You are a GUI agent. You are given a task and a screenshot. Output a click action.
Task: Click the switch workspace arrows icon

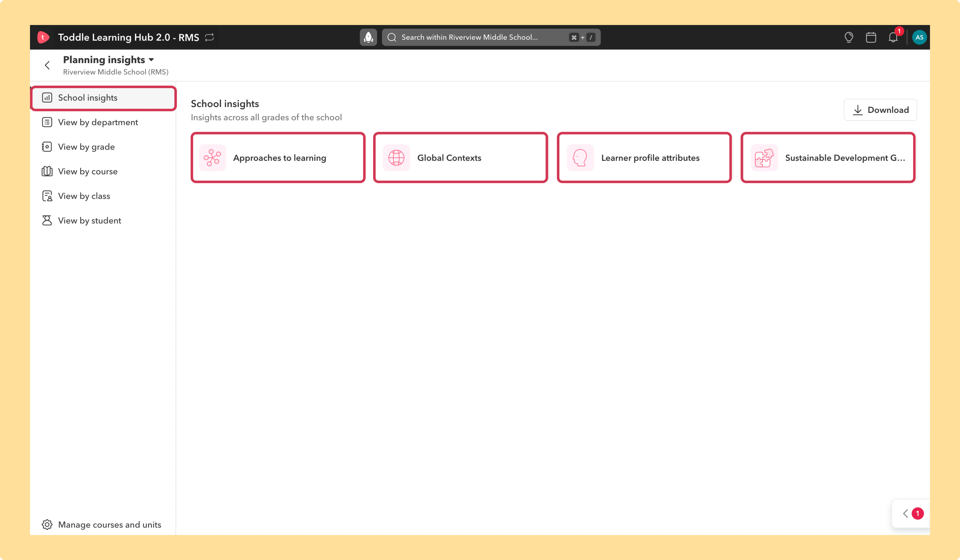tap(210, 37)
